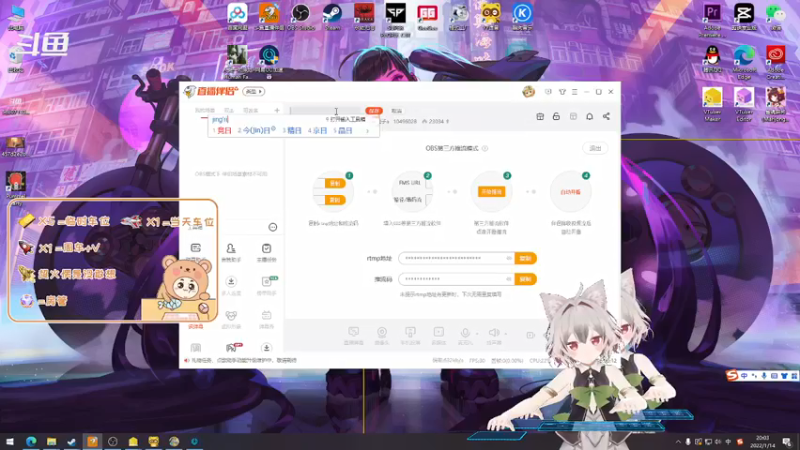Reveal the rtmp address with eye icon
The height and width of the screenshot is (450, 800).
tap(509, 258)
